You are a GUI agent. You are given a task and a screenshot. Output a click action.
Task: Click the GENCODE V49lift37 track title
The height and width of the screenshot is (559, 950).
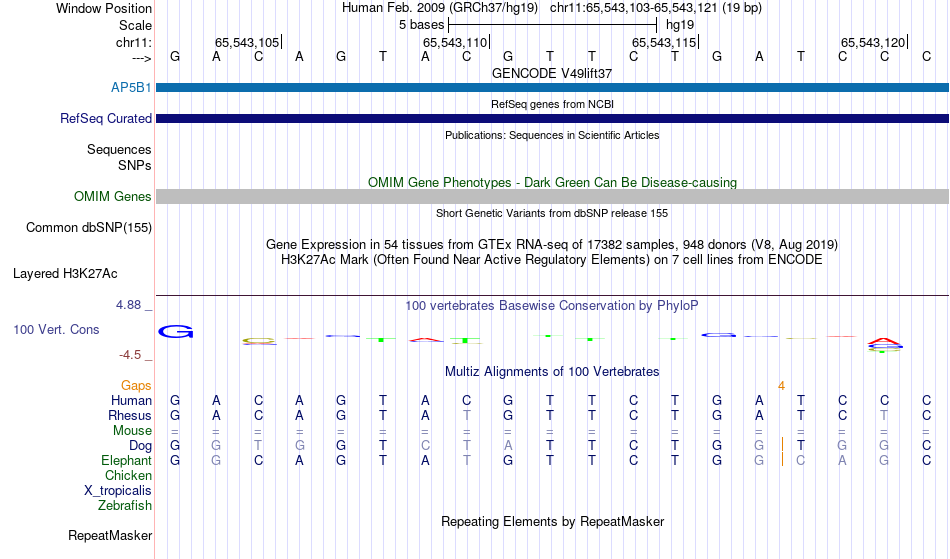tap(552, 73)
